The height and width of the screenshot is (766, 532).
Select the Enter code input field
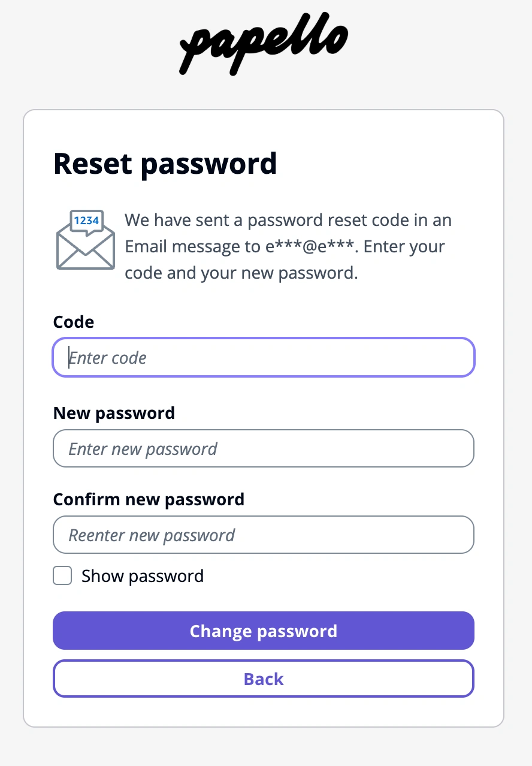[264, 357]
